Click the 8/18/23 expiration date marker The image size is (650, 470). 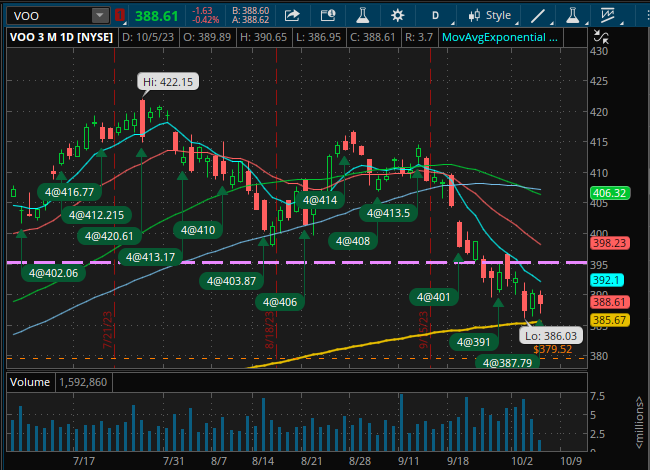pos(270,330)
